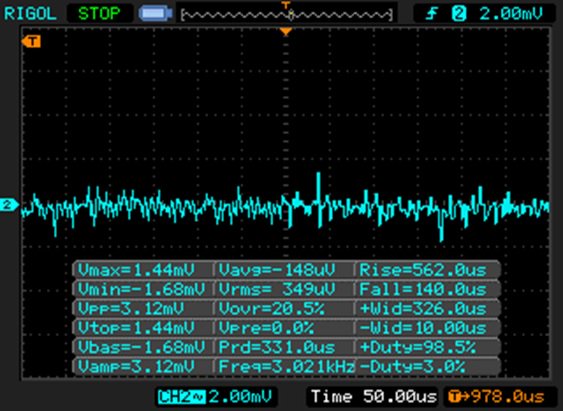Click the Vpre=0.0% measurement
563x411 pixels.
(x=266, y=328)
